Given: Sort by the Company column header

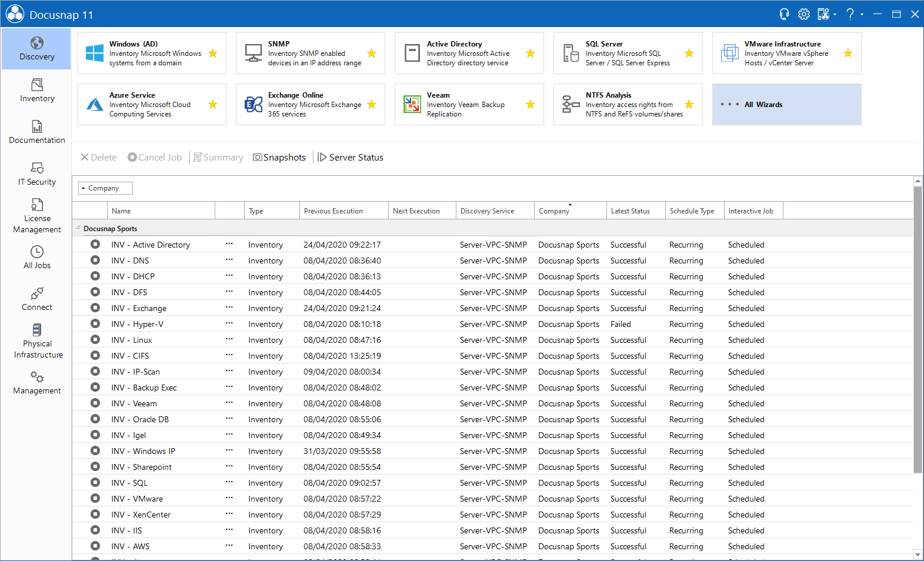Looking at the screenshot, I should tap(570, 211).
